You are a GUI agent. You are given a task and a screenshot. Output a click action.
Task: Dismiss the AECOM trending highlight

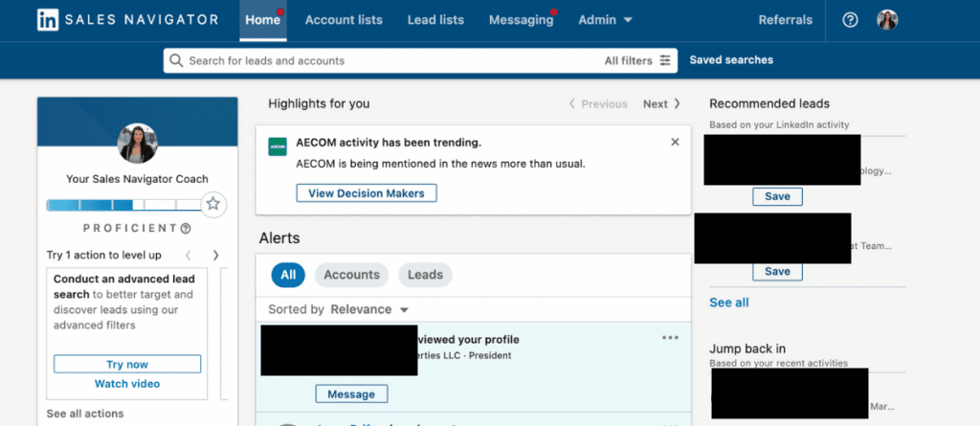coord(675,142)
